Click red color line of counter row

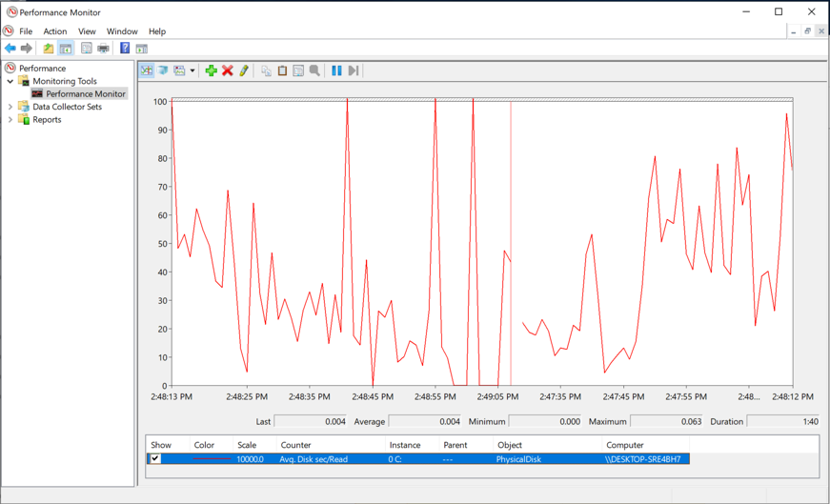[212, 459]
